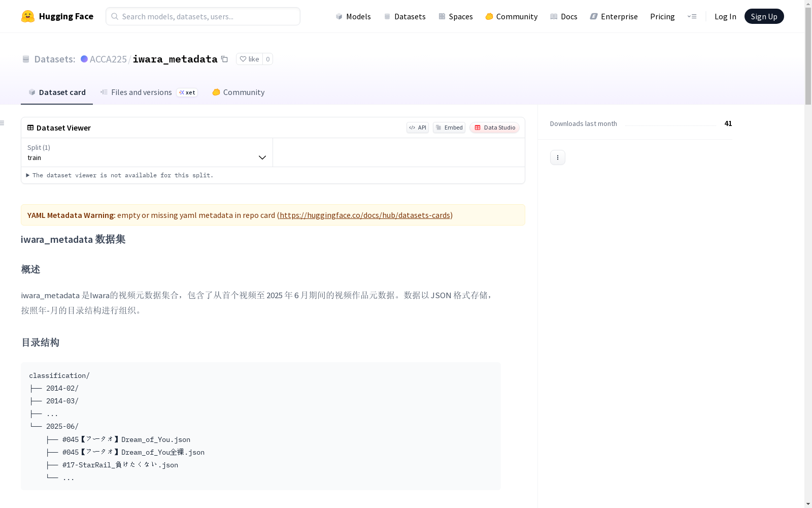812x508 pixels.
Task: Click the 'iwara_metadata 数据集' heading
Action: pos(73,239)
